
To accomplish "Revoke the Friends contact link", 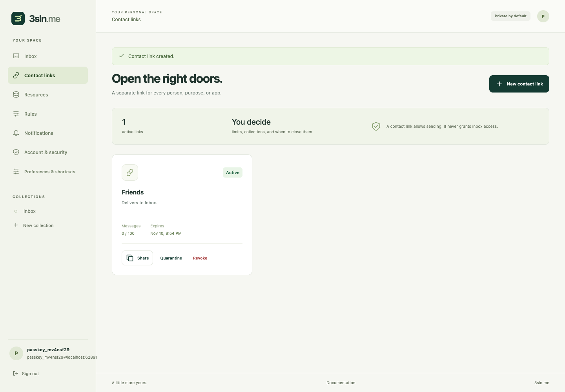I will tap(200, 258).
